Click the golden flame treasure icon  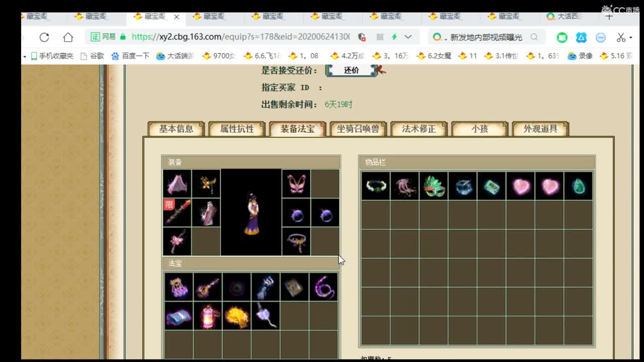coord(236,316)
